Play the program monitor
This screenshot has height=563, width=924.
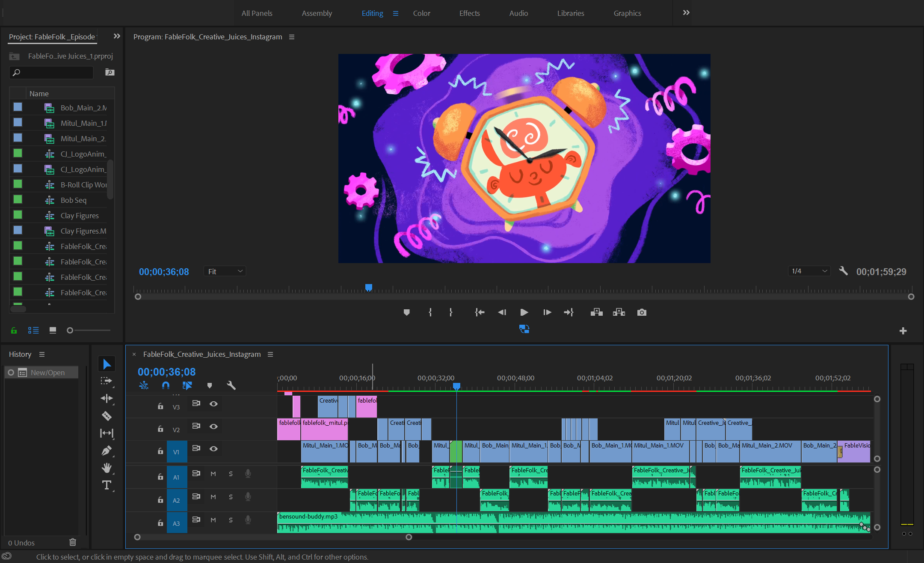pyautogui.click(x=524, y=312)
